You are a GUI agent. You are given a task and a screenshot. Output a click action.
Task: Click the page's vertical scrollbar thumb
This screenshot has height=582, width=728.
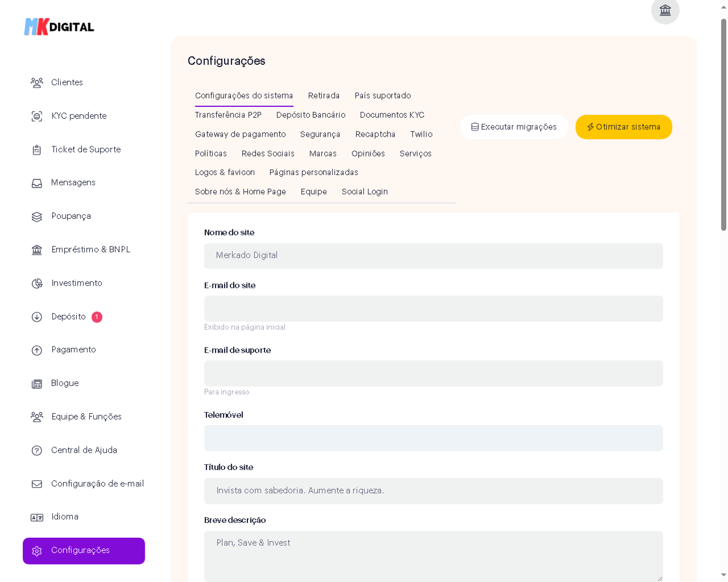723,125
